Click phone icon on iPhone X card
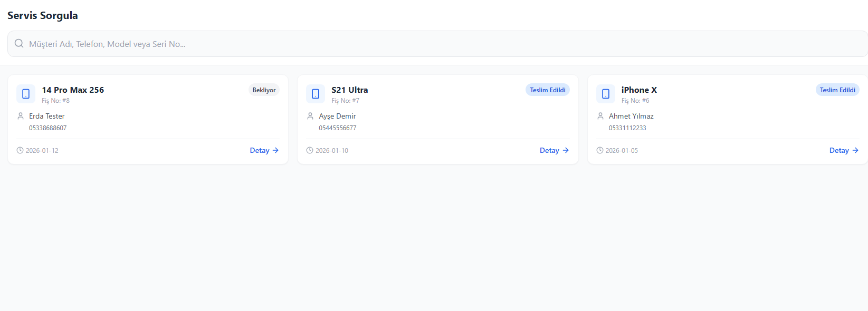Screen dimensions: 868x311 pyautogui.click(x=606, y=94)
